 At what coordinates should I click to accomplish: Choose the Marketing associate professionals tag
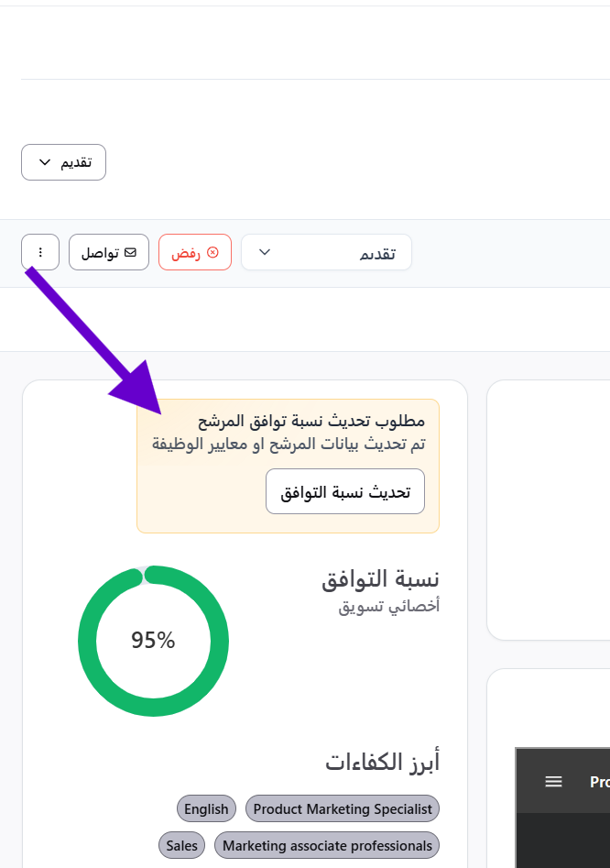coord(327,845)
